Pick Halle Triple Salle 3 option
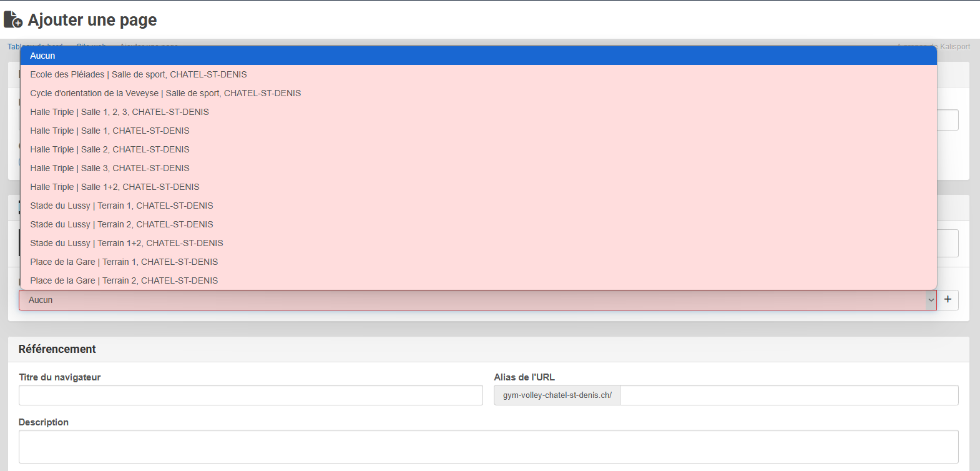The image size is (980, 471). click(110, 168)
